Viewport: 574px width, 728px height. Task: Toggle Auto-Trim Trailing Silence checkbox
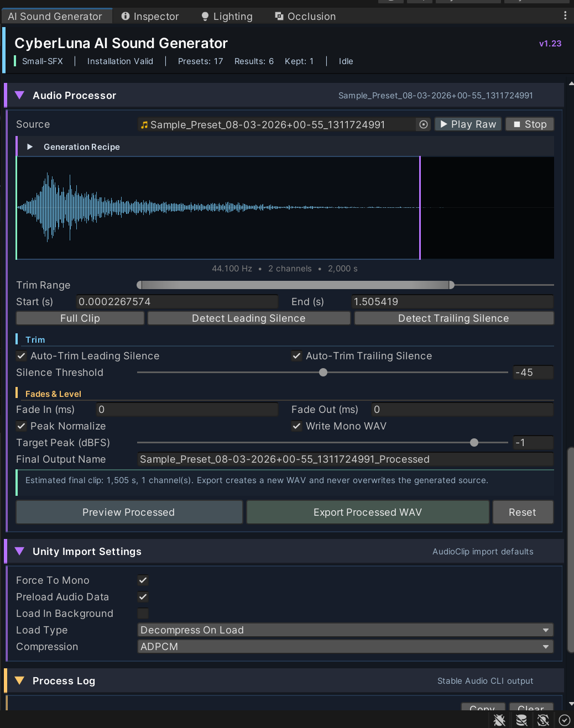(x=296, y=356)
